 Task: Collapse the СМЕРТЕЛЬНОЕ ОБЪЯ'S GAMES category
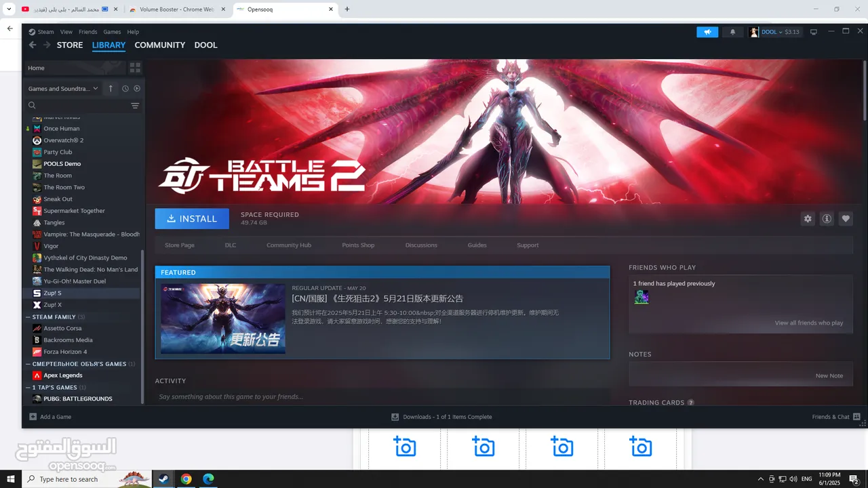point(29,364)
